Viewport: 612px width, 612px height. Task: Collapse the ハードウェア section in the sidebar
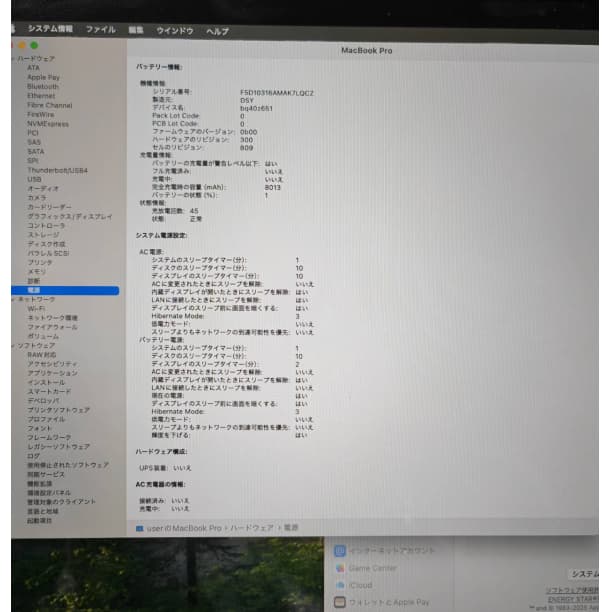(13, 59)
